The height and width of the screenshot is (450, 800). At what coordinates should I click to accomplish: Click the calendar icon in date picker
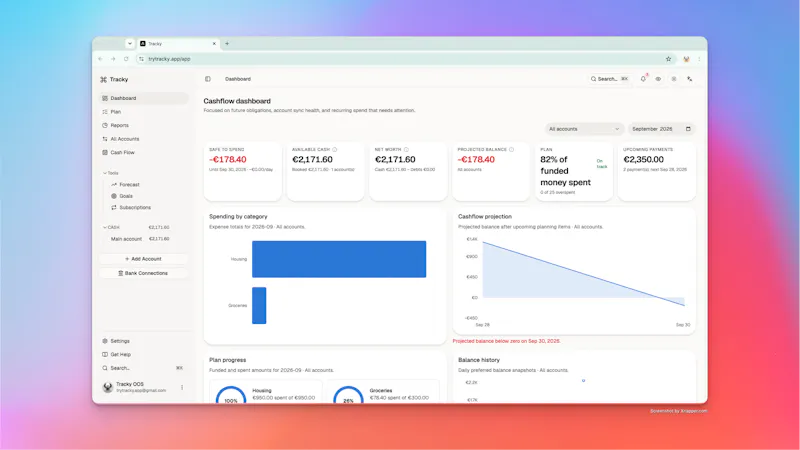pyautogui.click(x=688, y=129)
